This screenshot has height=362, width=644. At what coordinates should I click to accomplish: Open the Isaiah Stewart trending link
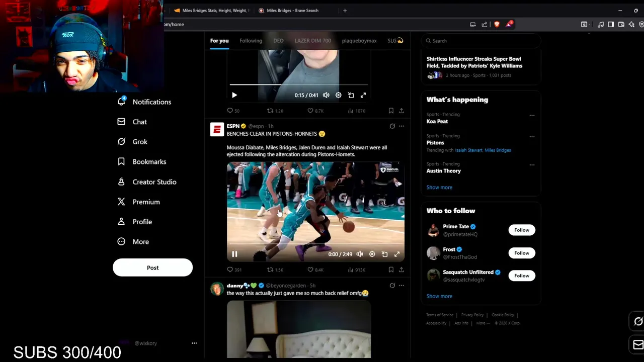pyautogui.click(x=468, y=150)
